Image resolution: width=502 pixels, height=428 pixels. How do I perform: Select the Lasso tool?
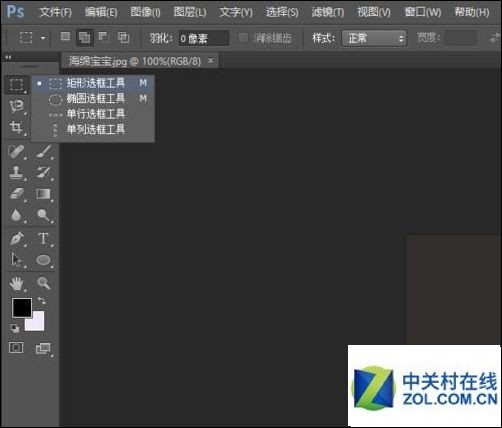point(16,106)
